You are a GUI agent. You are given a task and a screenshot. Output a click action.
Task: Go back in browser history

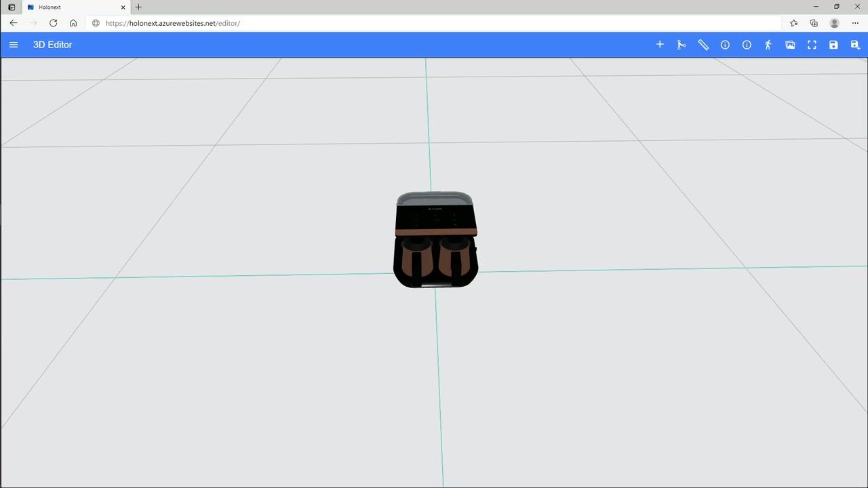pyautogui.click(x=14, y=23)
